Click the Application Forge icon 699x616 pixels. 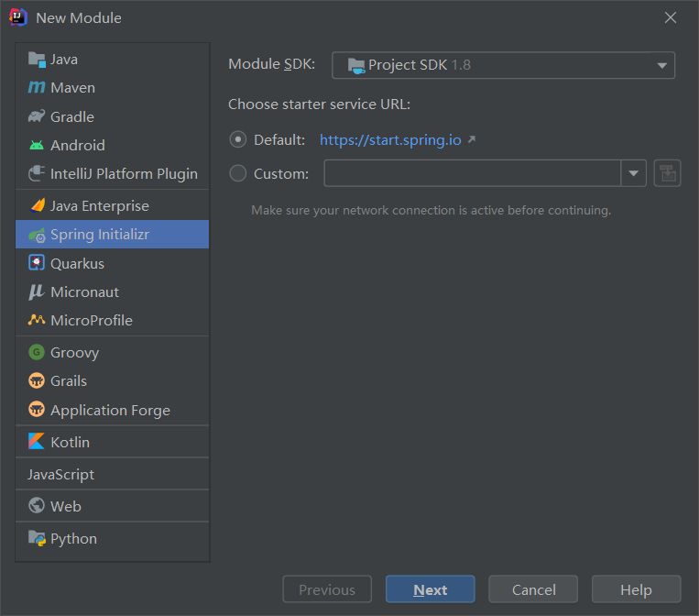37,410
